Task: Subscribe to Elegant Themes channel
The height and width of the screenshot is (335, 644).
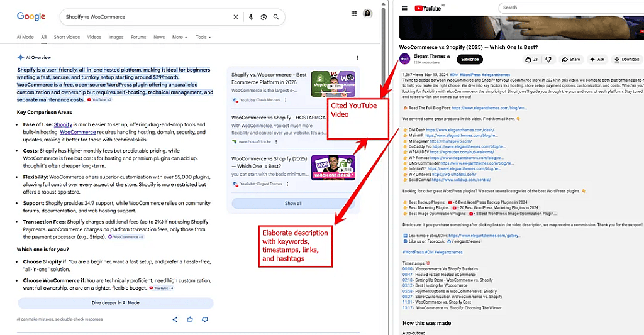Action: (x=470, y=60)
